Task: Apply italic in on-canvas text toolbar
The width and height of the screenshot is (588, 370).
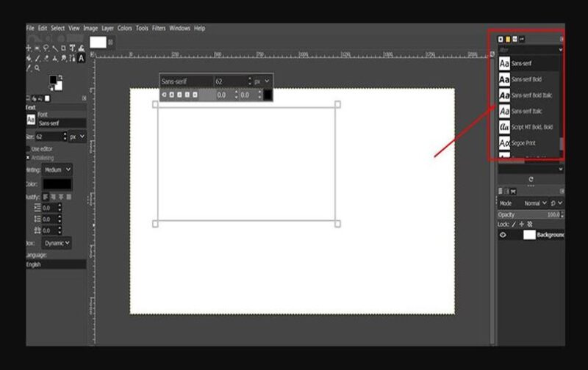Action: click(x=179, y=95)
